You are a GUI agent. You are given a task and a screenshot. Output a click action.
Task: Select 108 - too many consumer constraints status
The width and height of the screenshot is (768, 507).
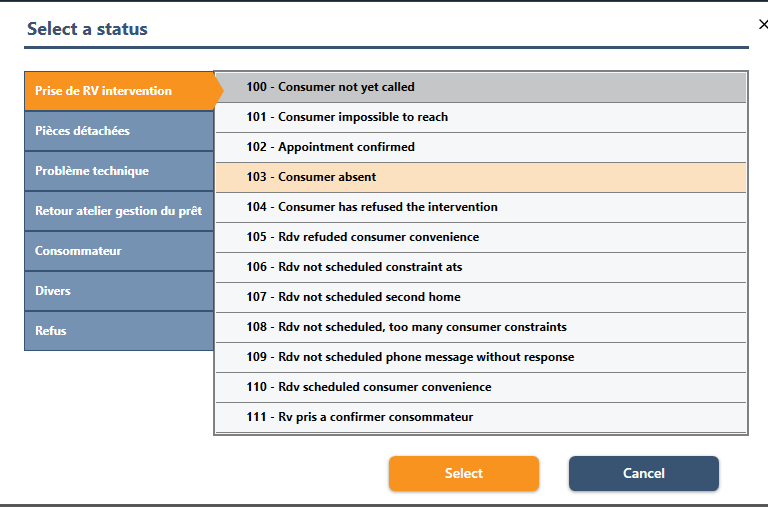480,327
